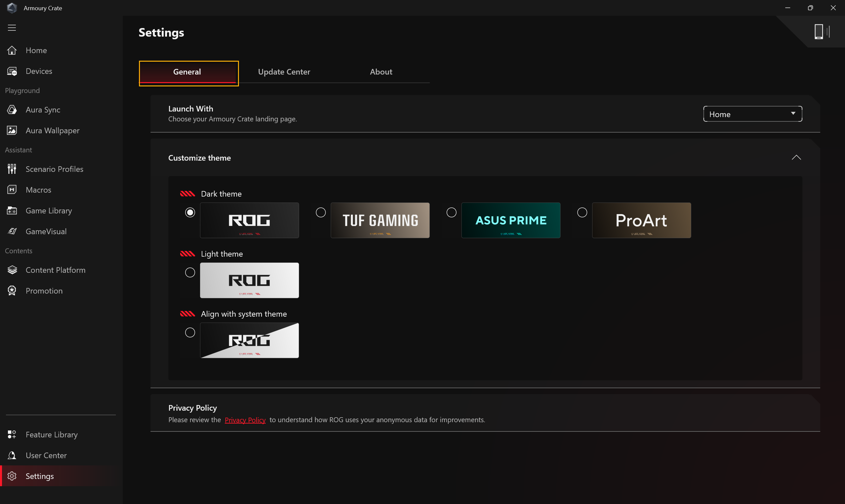Screen dimensions: 845x504
Task: Open Devices from the sidebar
Action: (39, 71)
